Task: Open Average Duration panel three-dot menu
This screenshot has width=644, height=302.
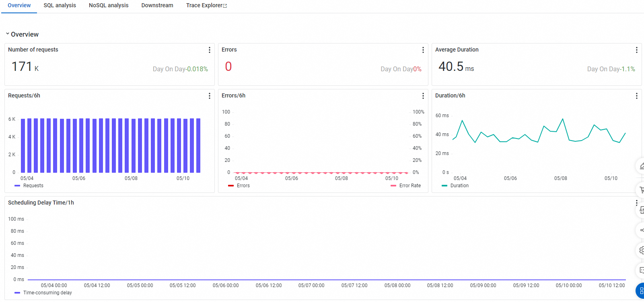Action: coord(636,50)
